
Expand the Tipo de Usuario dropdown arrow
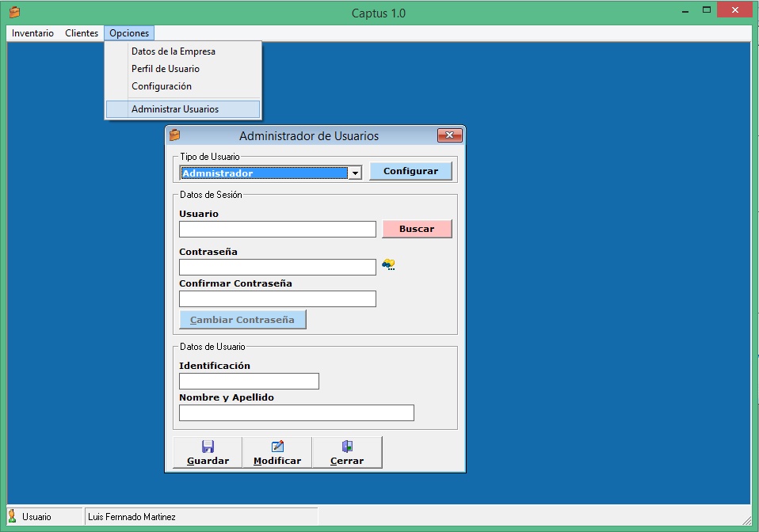355,173
